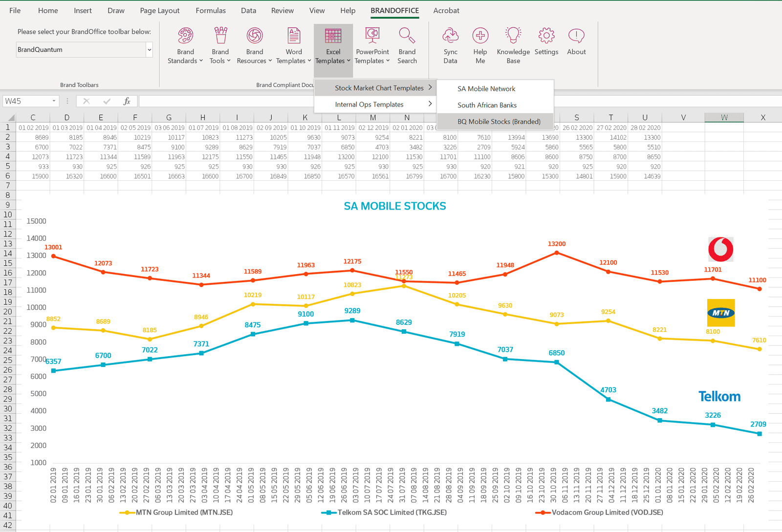Click cell with value 14639
Viewport: 782px width, 532px height.
pyautogui.click(x=645, y=176)
